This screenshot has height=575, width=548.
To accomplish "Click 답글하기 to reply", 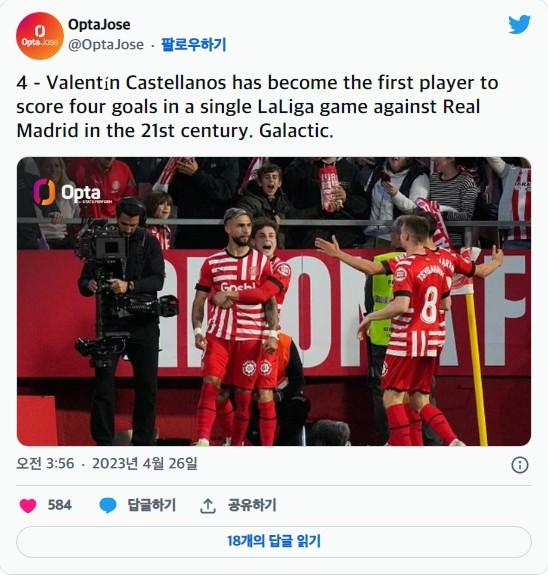I will coord(151,505).
